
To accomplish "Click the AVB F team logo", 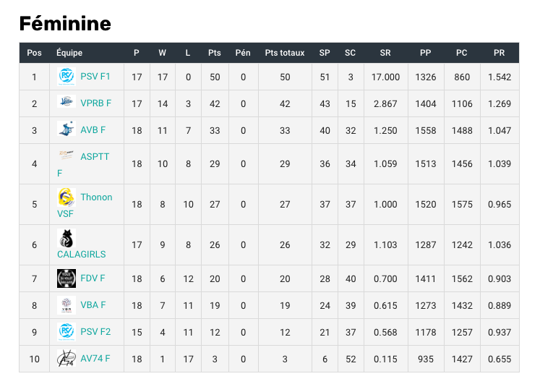I will click(x=67, y=129).
